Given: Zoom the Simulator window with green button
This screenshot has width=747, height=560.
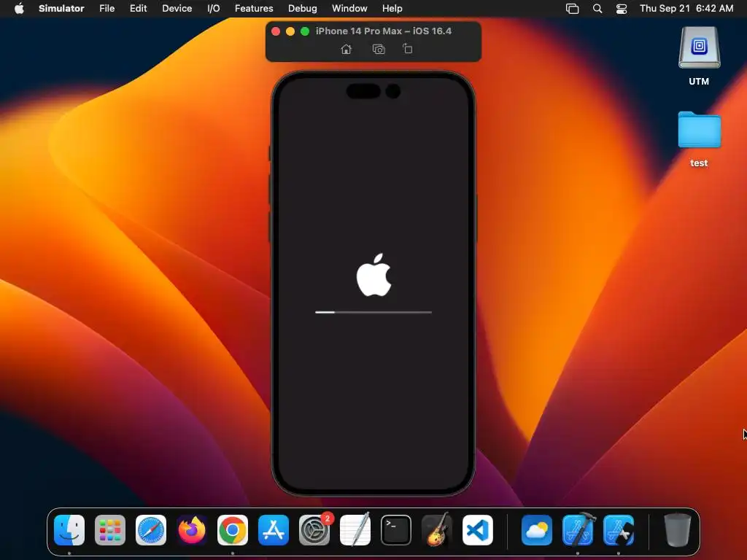Looking at the screenshot, I should (x=305, y=31).
